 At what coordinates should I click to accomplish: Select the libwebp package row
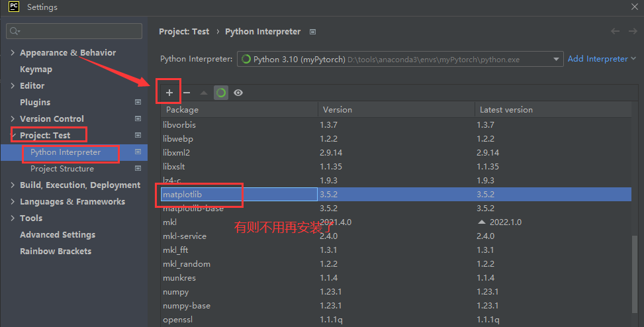(x=396, y=139)
